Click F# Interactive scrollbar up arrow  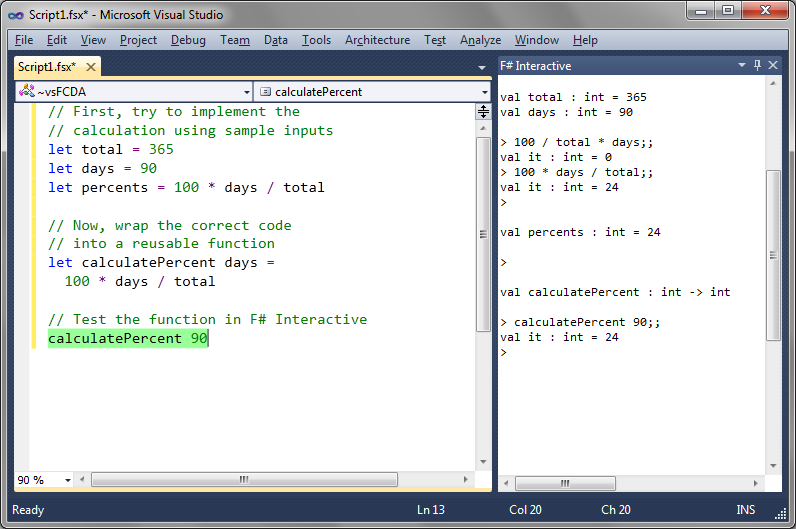pyautogui.click(x=773, y=83)
